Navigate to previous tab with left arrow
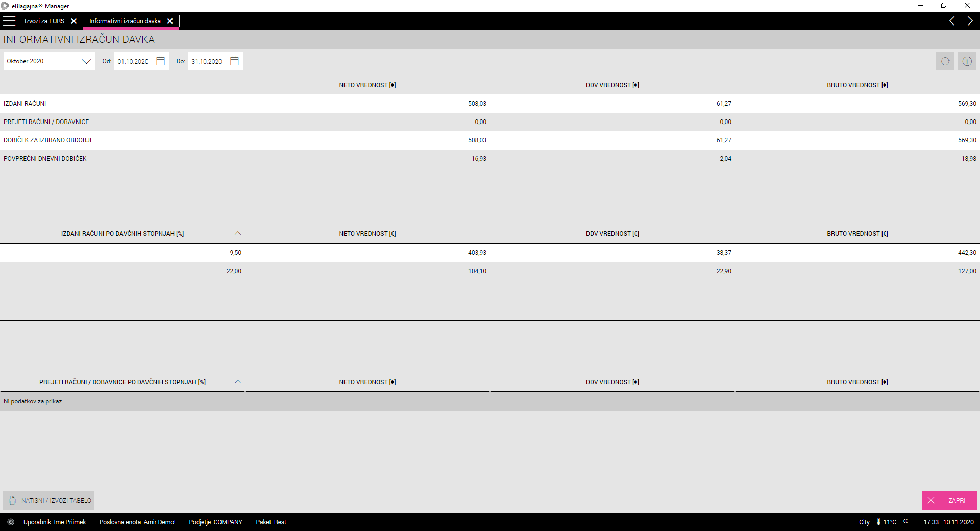980x531 pixels. coord(952,21)
